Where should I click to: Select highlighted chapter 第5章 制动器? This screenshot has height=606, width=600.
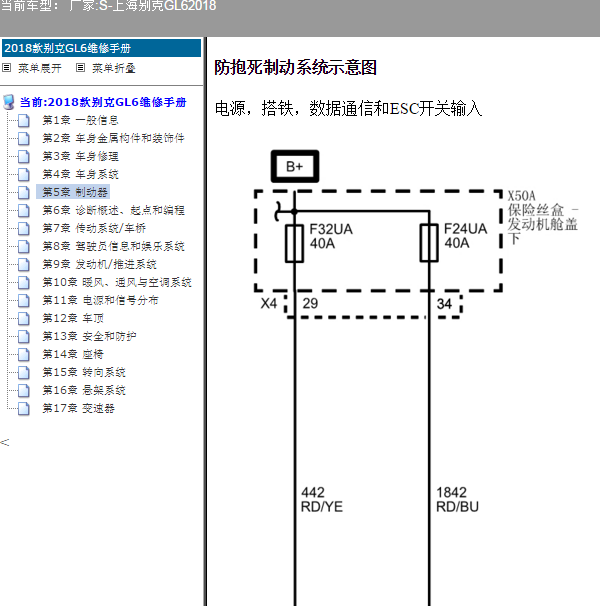coord(75,192)
